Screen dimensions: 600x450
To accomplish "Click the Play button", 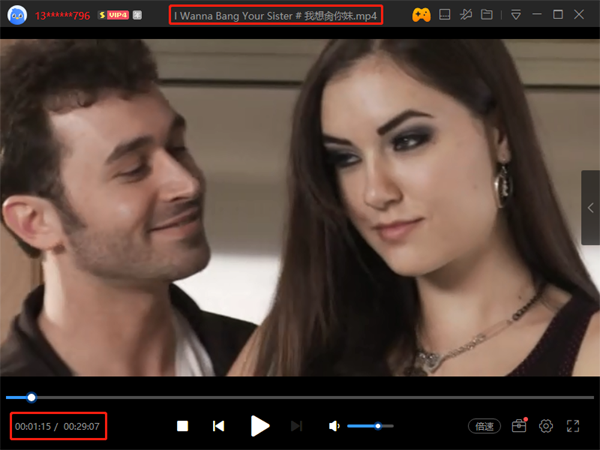I will click(260, 426).
